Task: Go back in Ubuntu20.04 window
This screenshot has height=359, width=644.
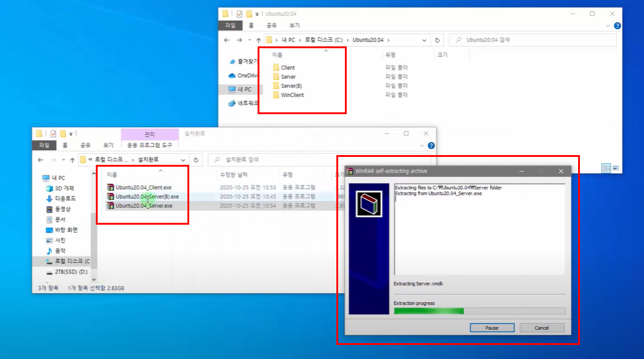Action: point(226,40)
